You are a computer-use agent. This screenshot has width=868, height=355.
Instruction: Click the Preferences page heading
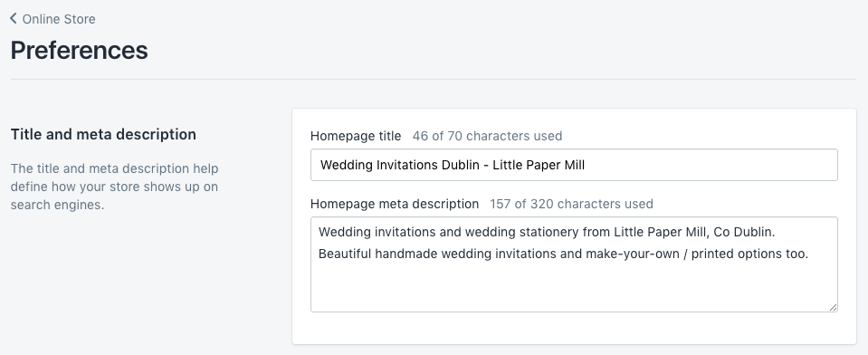point(79,50)
